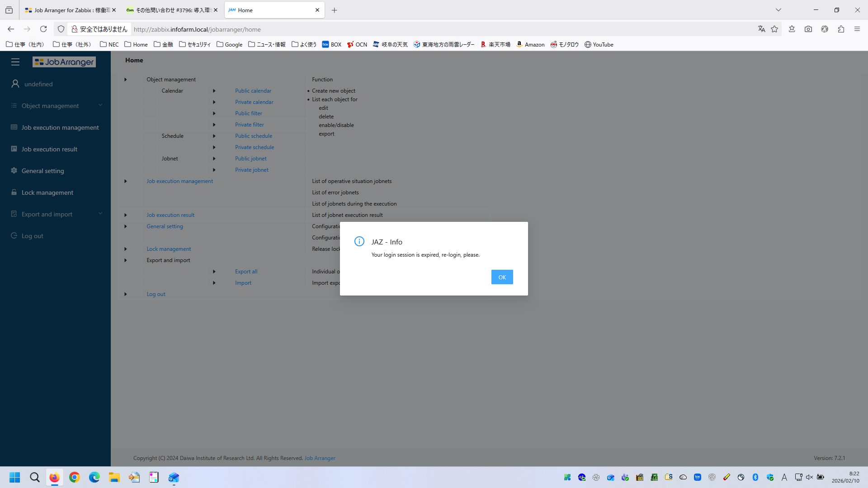Open the Lock management padlock icon
Screen dimensions: 868x488
pos(14,192)
